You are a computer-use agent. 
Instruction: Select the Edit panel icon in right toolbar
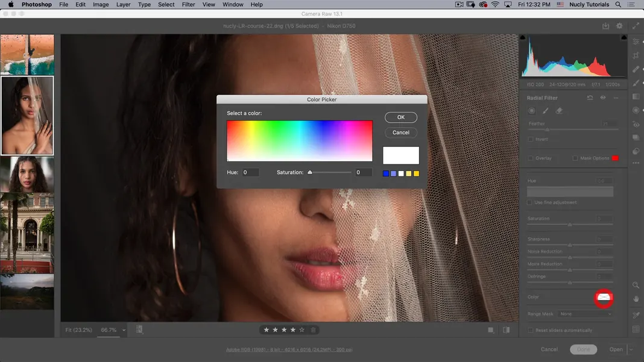point(636,42)
